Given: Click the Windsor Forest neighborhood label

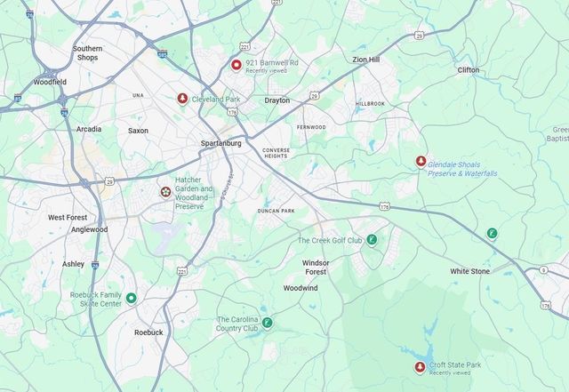Looking at the screenshot, I should coord(316,268).
